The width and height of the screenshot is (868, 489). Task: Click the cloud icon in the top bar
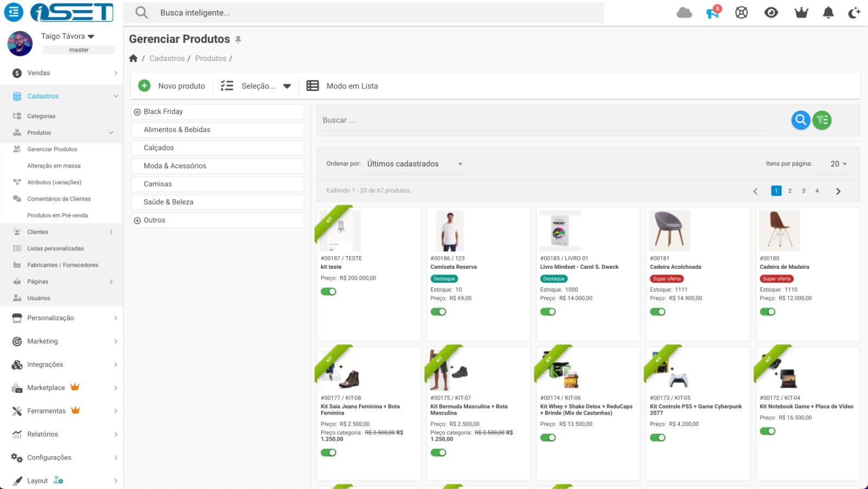tap(685, 12)
